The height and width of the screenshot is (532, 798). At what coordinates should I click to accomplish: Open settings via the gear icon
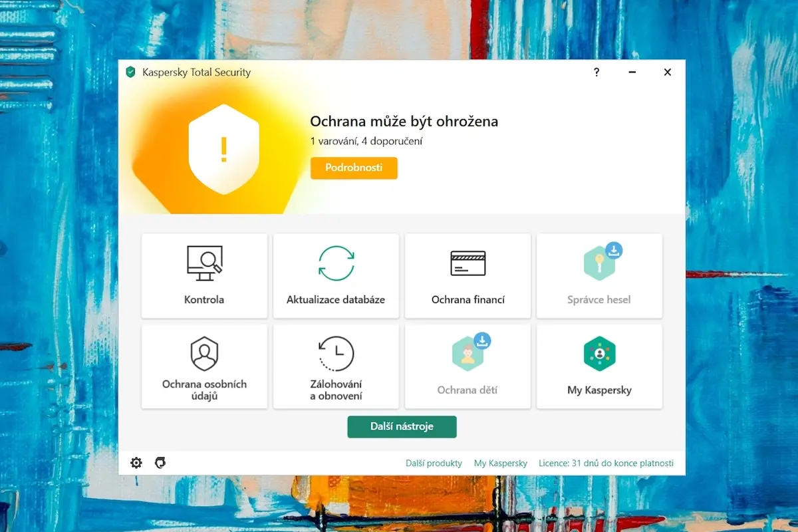(136, 463)
